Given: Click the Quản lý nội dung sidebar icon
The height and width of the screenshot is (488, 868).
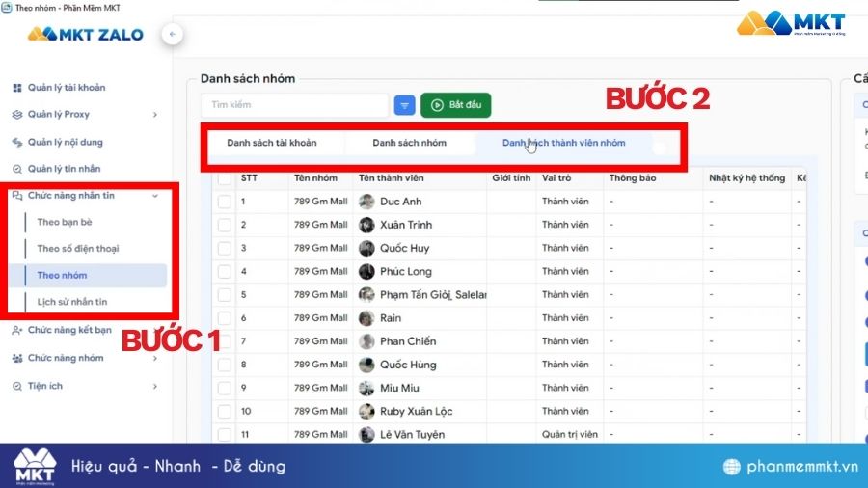Looking at the screenshot, I should click(17, 142).
